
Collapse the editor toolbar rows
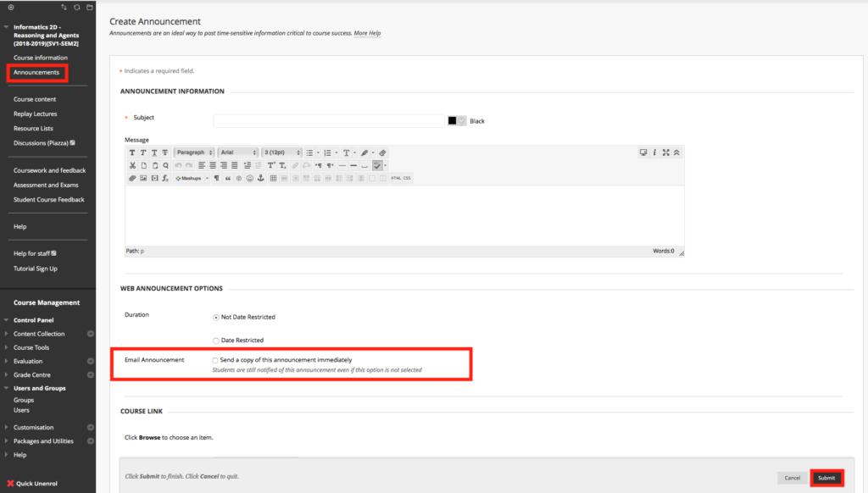tap(676, 152)
